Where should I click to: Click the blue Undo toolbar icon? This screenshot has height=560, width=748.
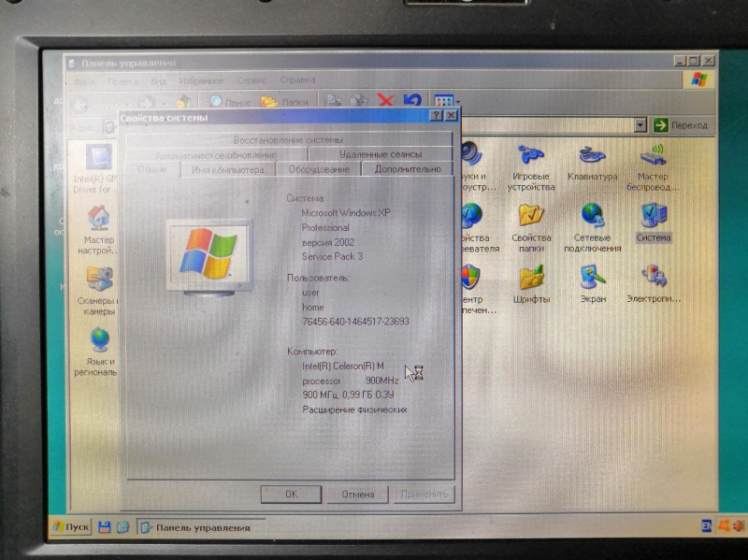[x=411, y=101]
